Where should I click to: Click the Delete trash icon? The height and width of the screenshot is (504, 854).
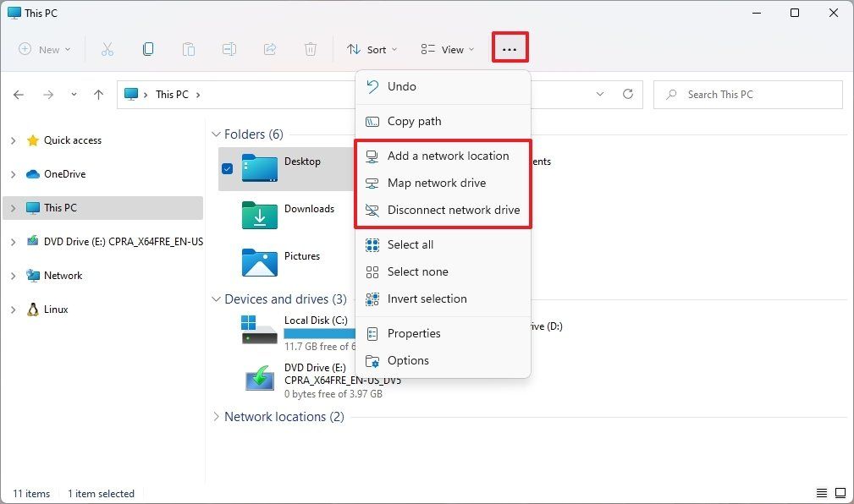click(x=311, y=49)
